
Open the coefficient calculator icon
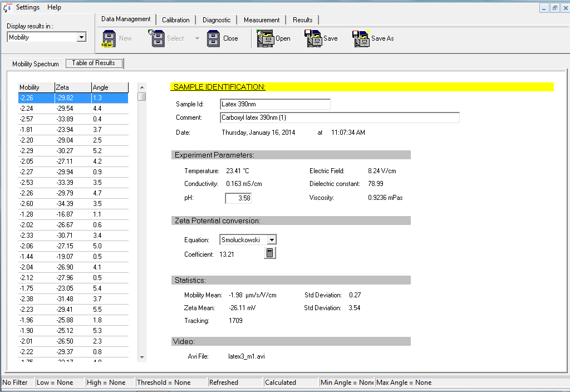coord(269,253)
